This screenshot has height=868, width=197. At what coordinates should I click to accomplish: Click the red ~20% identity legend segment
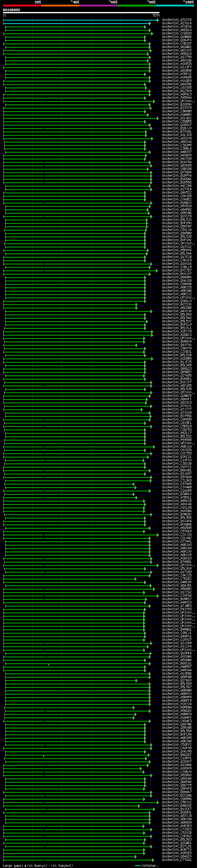(22, 6)
